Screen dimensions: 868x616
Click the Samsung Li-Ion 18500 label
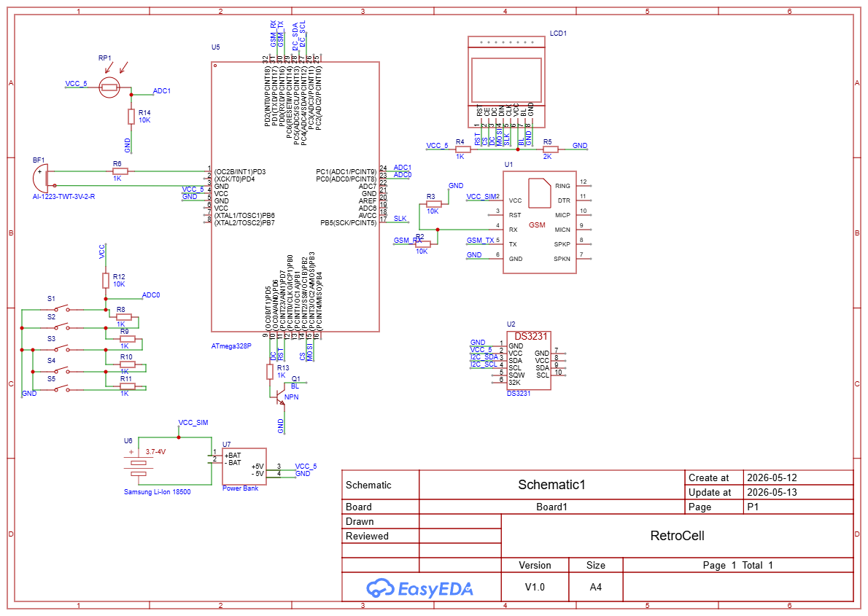[158, 491]
